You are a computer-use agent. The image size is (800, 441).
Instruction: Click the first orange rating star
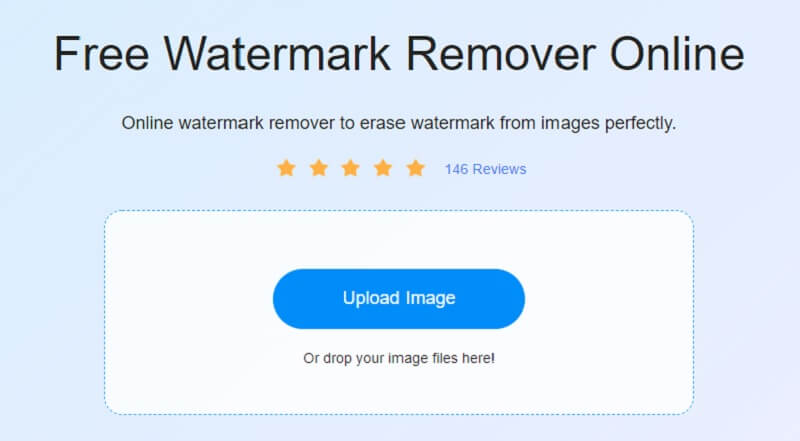286,168
